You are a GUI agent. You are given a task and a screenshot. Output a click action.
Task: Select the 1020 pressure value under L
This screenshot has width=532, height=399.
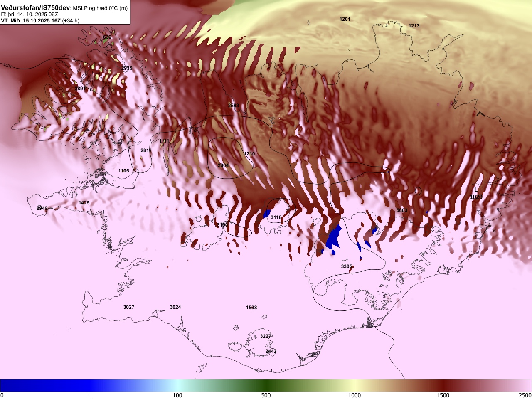coord(476,197)
